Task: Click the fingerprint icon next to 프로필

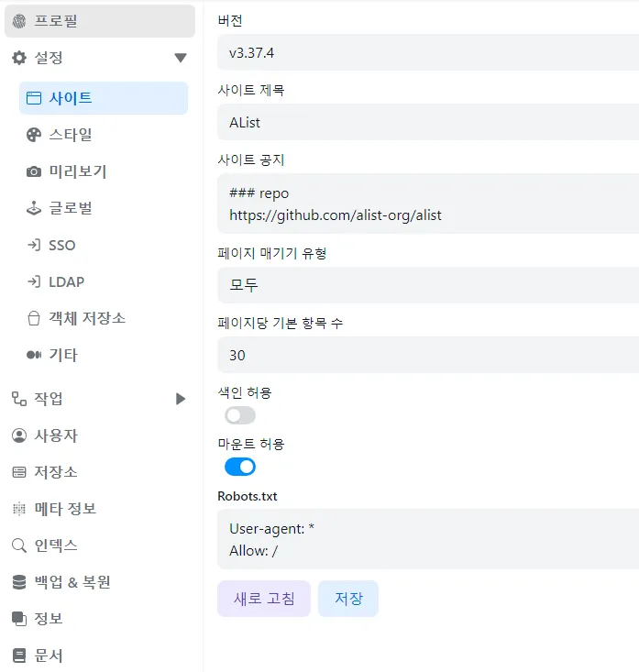Action: [19, 21]
